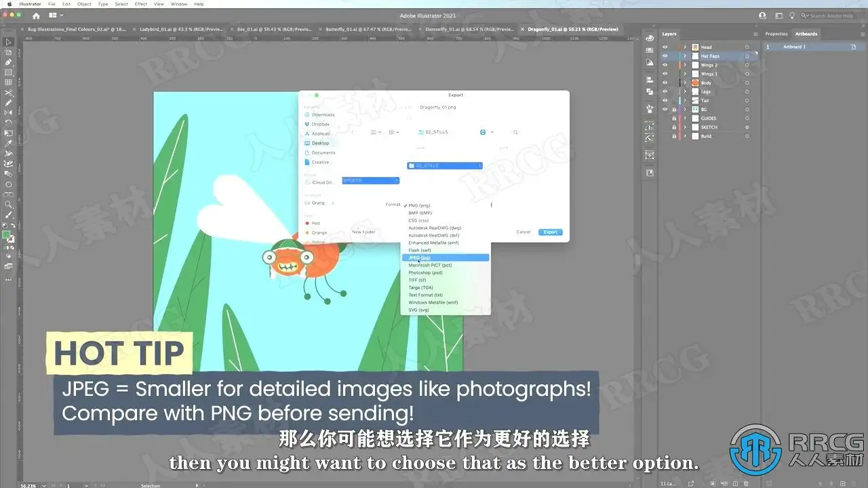Select the Rectangle tool
The image size is (868, 488).
tap(9, 73)
